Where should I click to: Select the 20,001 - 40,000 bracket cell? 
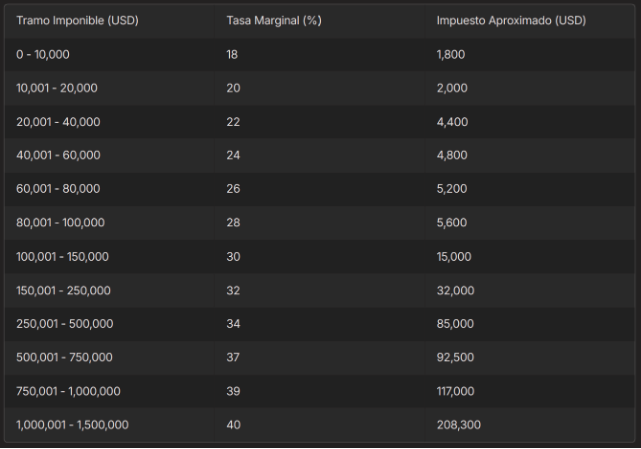pos(58,122)
